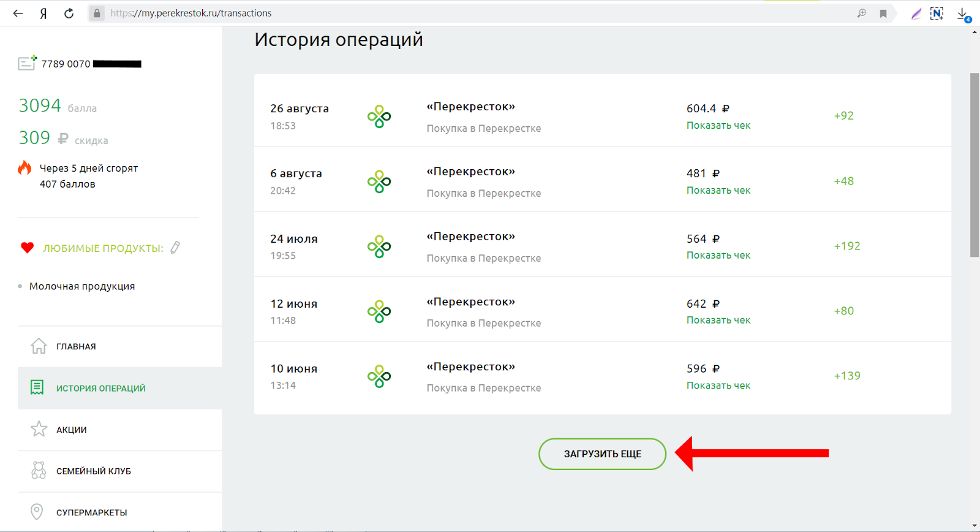Screen dimensions: 980x532
Task: Click the scrollbar down arrow
Action: pyautogui.click(x=974, y=526)
